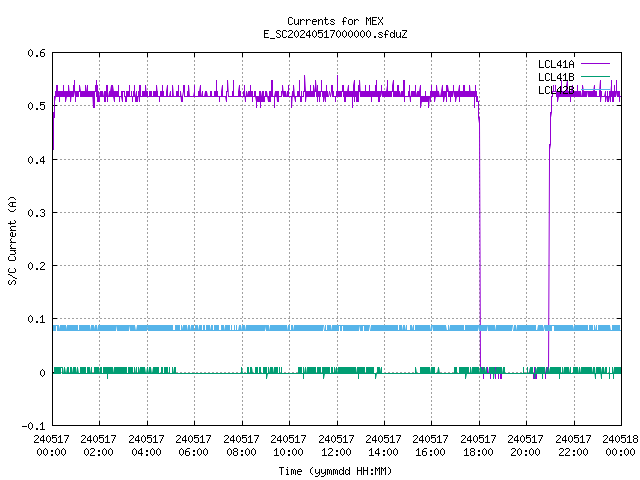Click the x-axis tick 240517 00:00
The height and width of the screenshot is (480, 640).
51,445
